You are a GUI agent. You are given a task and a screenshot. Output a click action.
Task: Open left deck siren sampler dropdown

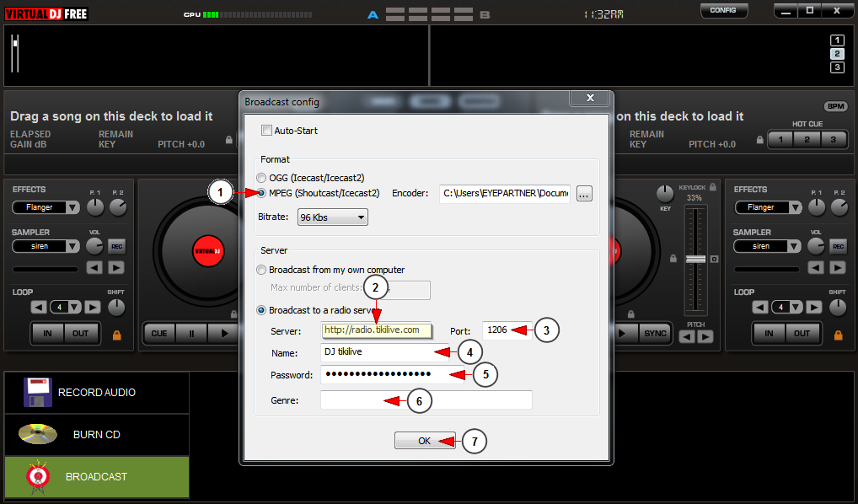[x=46, y=246]
